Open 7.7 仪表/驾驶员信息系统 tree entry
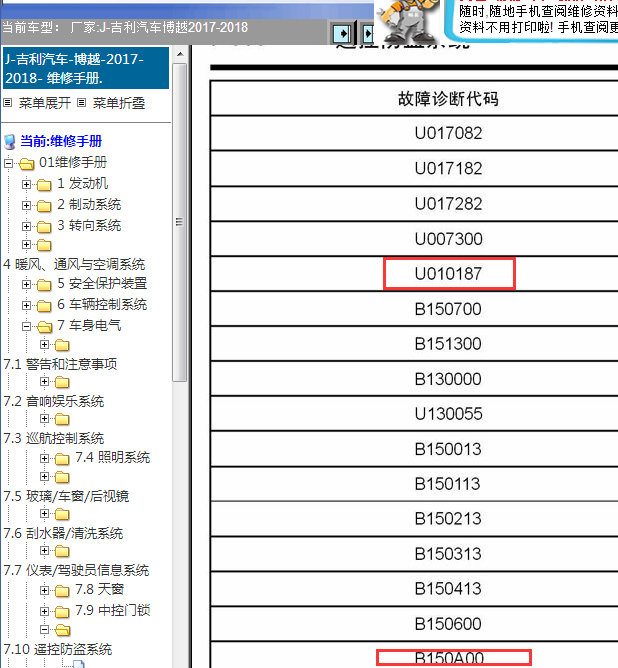618x668 pixels. [76, 570]
